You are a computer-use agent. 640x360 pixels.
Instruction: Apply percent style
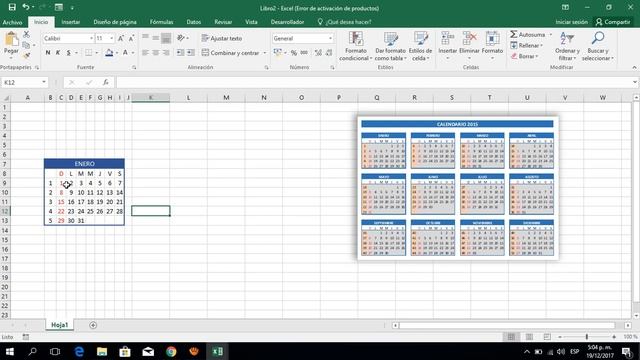pyautogui.click(x=293, y=53)
